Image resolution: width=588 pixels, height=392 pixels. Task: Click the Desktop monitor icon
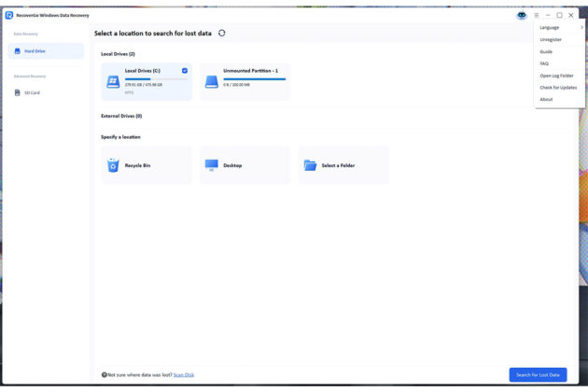coord(212,165)
